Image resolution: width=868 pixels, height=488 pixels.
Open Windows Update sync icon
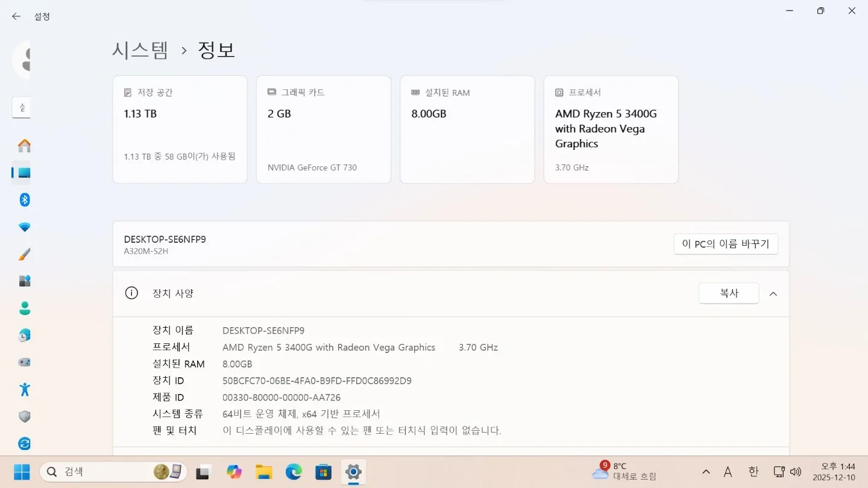click(25, 444)
